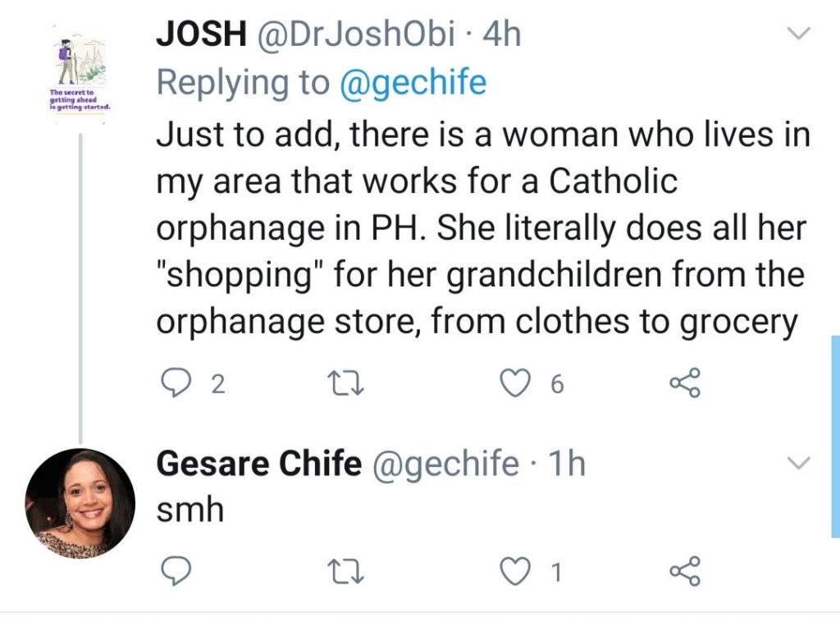The width and height of the screenshot is (840, 619).
Task: View the @DrJoshObi handle
Action: point(356,33)
